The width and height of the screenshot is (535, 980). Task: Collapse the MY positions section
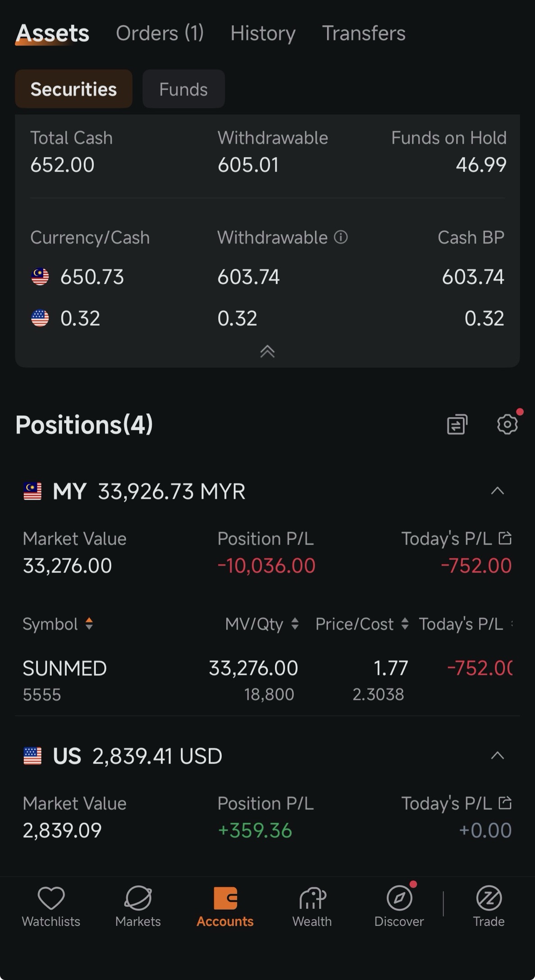point(497,491)
